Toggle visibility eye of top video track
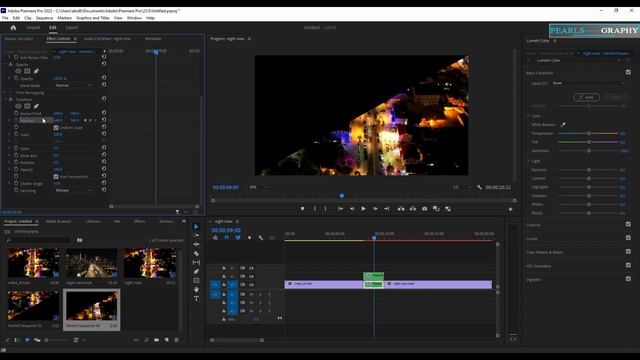This screenshot has width=640, height=360. 251,268
